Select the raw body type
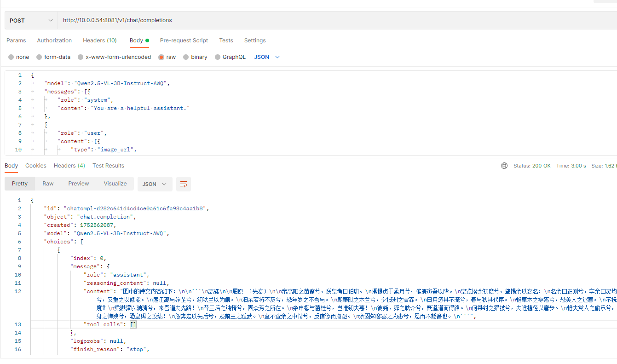The image size is (617, 364). (167, 57)
